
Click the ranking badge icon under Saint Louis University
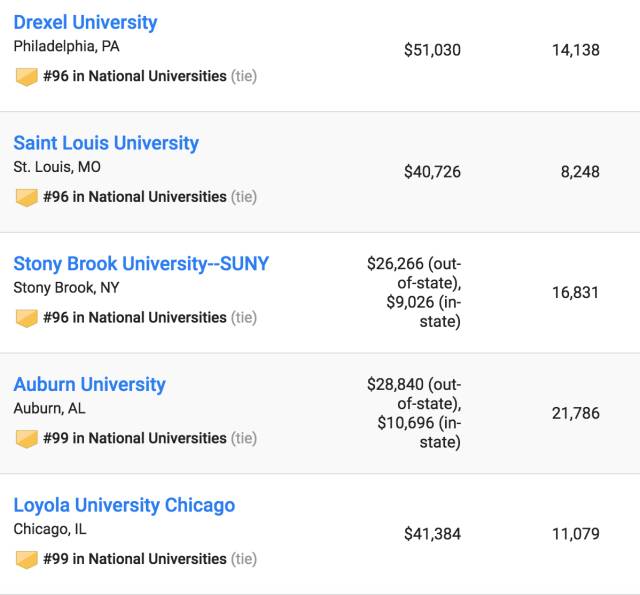(27, 197)
